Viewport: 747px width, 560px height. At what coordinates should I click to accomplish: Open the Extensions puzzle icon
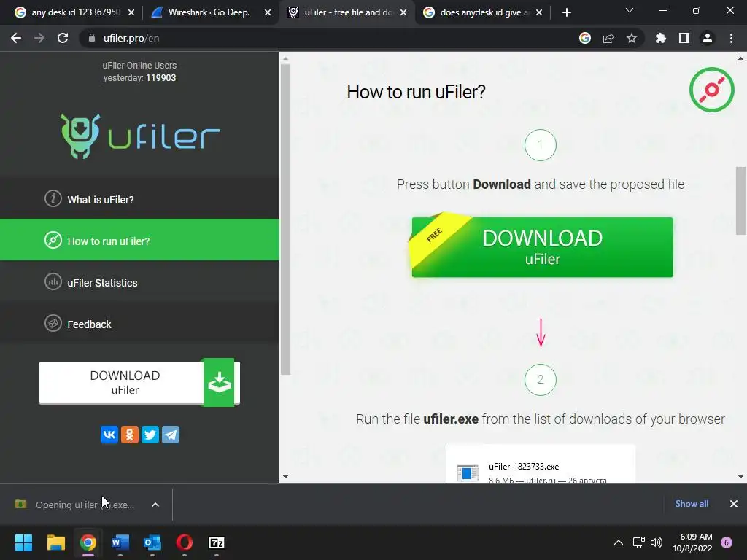[661, 38]
